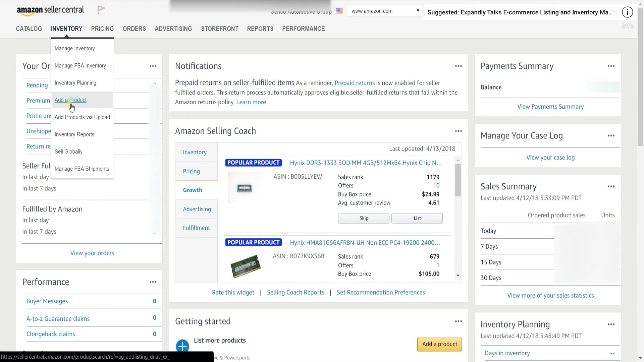Screen dimensions: 644x362
Task: Open the Hynix HMA81GS6AFR8N-UH product link
Action: pos(365,243)
